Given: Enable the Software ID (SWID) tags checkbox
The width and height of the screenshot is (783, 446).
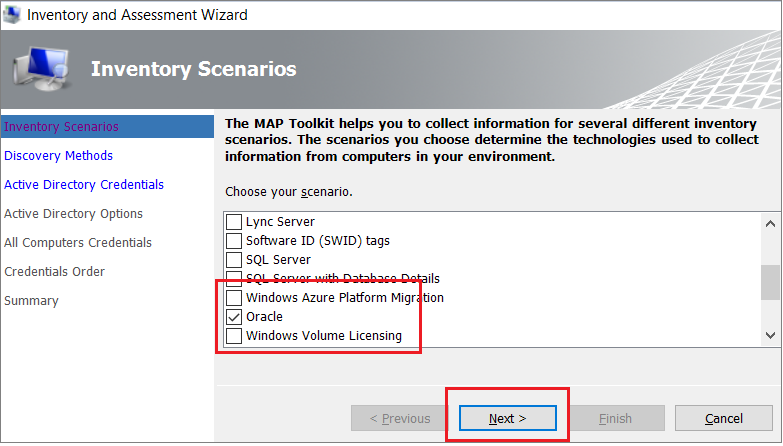Looking at the screenshot, I should coord(233,241).
